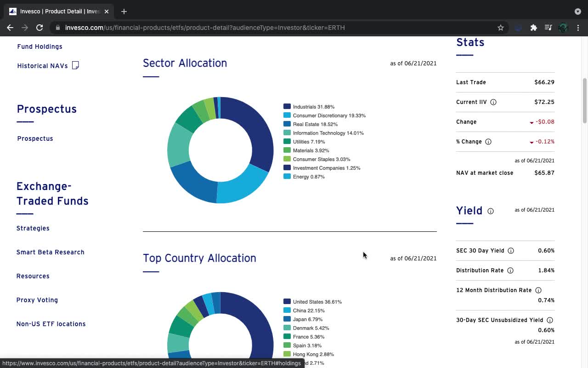Viewport: 588px width, 368px height.
Task: Open the media control playlist icon
Action: pyautogui.click(x=548, y=28)
